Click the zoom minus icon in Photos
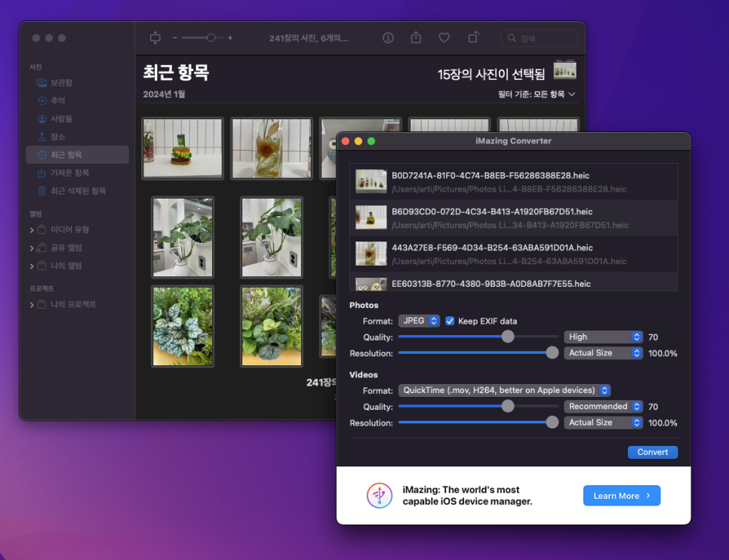The height and width of the screenshot is (560, 729). click(174, 38)
